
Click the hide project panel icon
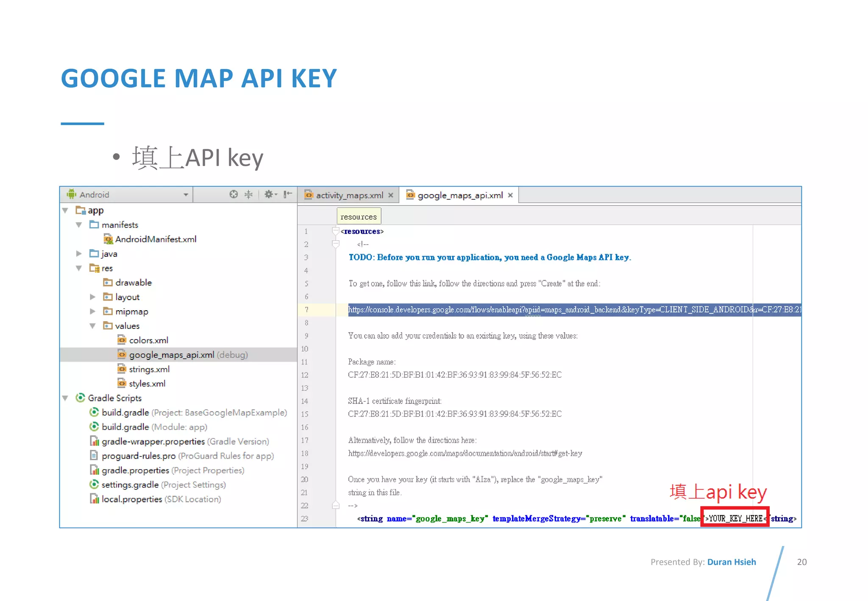pyautogui.click(x=288, y=194)
